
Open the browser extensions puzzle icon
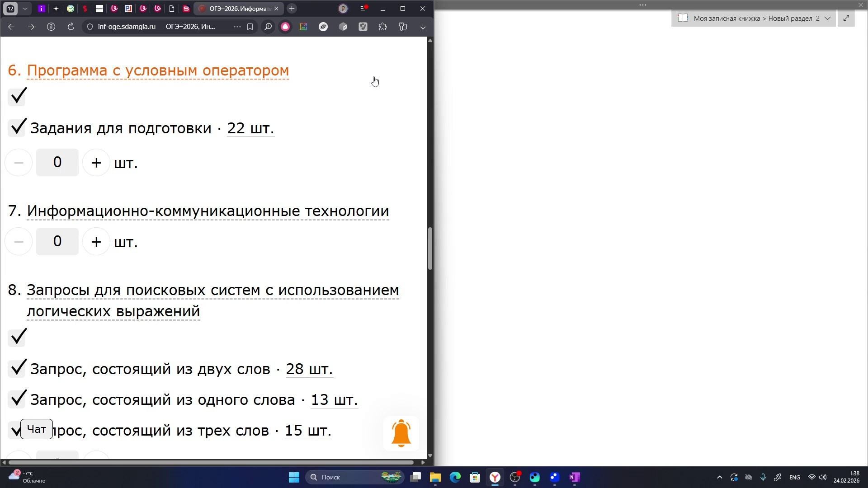coord(383,27)
